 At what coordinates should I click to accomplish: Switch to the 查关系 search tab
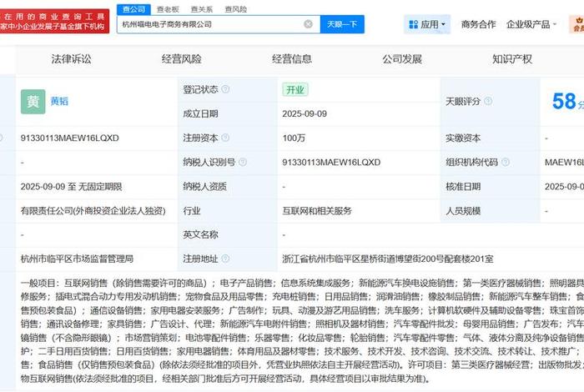[202, 9]
